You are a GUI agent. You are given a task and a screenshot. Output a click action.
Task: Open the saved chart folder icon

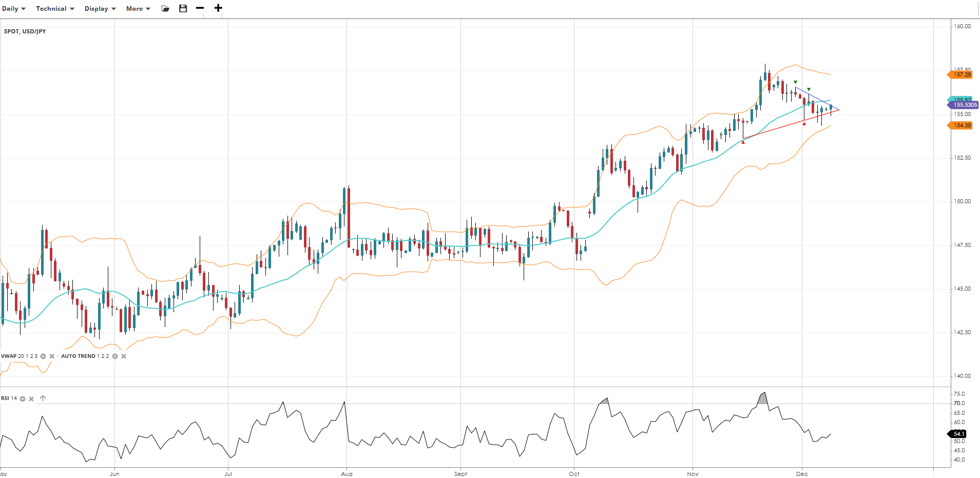(x=165, y=9)
